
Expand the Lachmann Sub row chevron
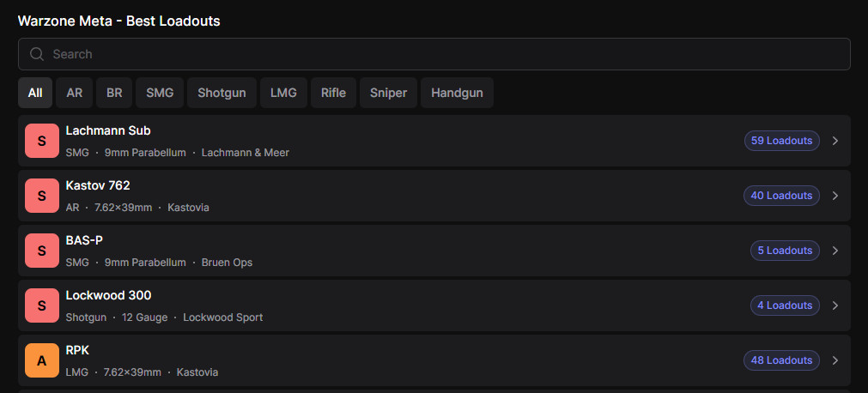tap(835, 141)
